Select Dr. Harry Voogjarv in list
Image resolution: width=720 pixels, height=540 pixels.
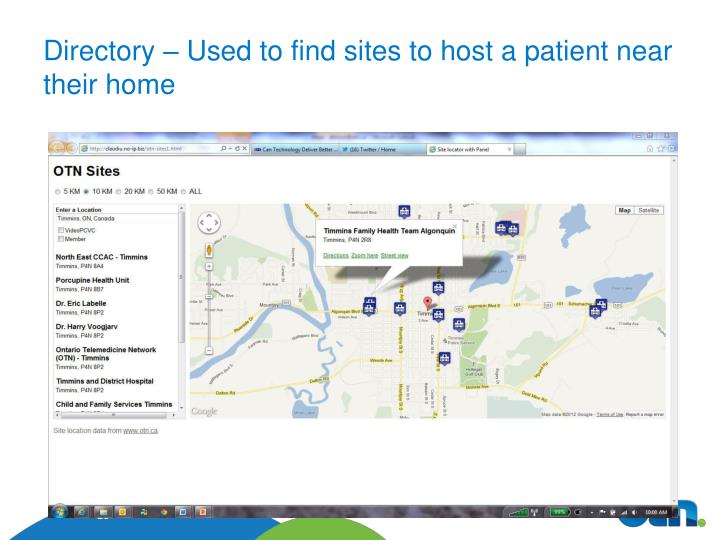tap(86, 326)
